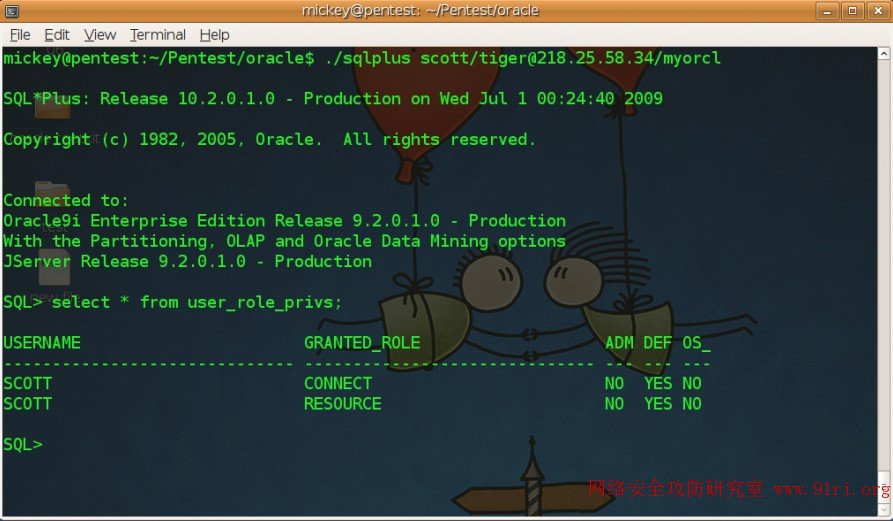Click the Oracle9i Enterprise Edition line
This screenshot has height=521, width=893.
tap(285, 221)
